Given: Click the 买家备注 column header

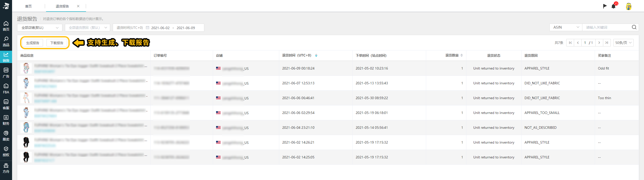Looking at the screenshot, I should [x=605, y=55].
